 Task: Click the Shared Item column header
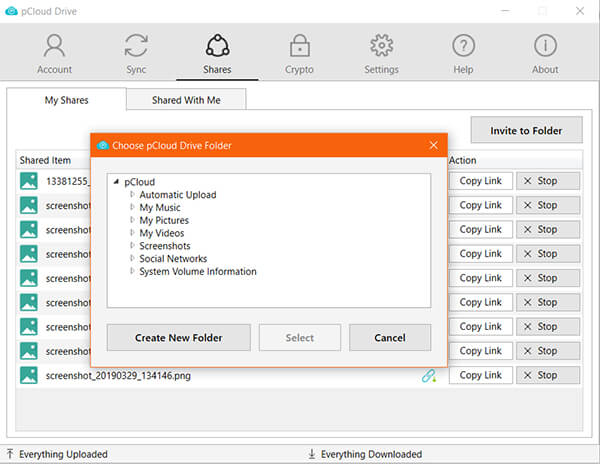click(45, 160)
